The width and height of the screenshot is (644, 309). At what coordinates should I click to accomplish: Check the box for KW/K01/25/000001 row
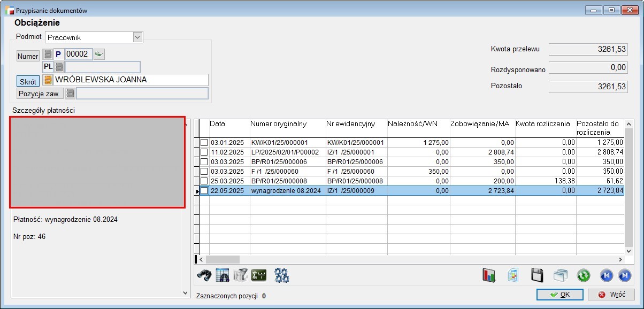tap(204, 143)
